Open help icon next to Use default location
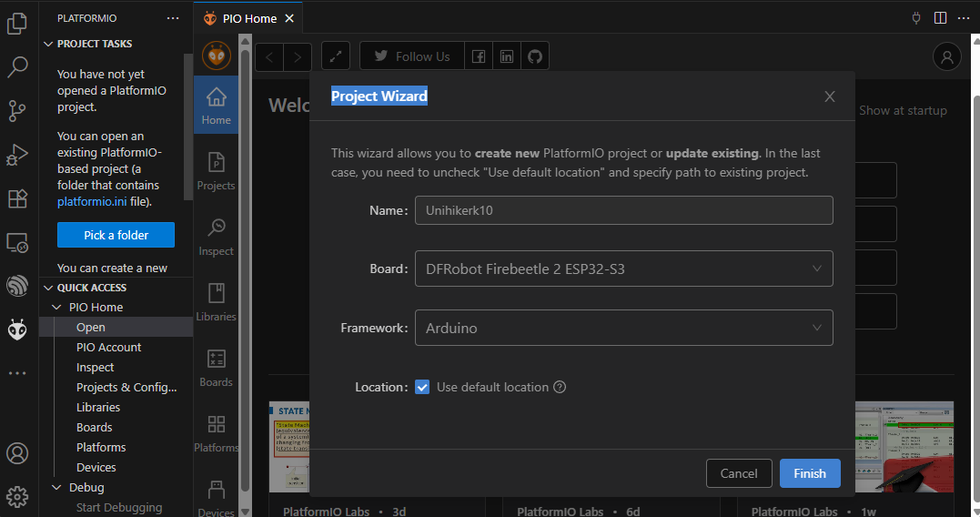Image resolution: width=980 pixels, height=517 pixels. click(x=560, y=387)
